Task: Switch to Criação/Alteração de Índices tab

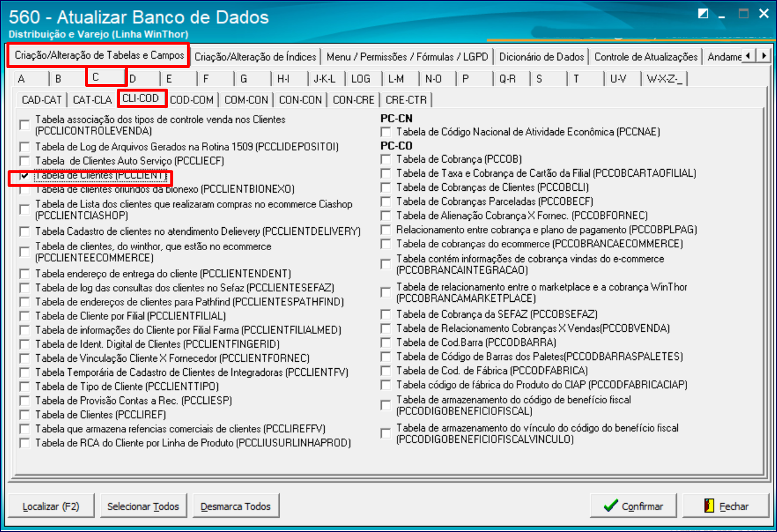Action: (255, 57)
